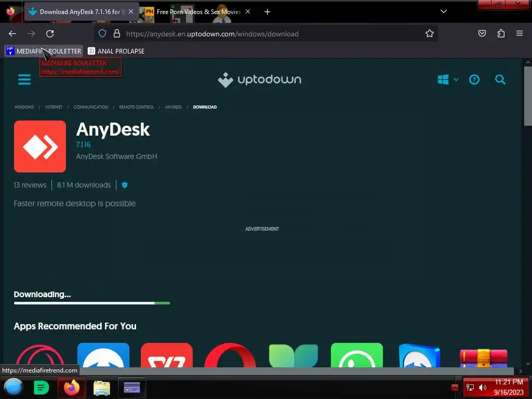
Task: Open Windows Start orb
Action: coord(13,387)
